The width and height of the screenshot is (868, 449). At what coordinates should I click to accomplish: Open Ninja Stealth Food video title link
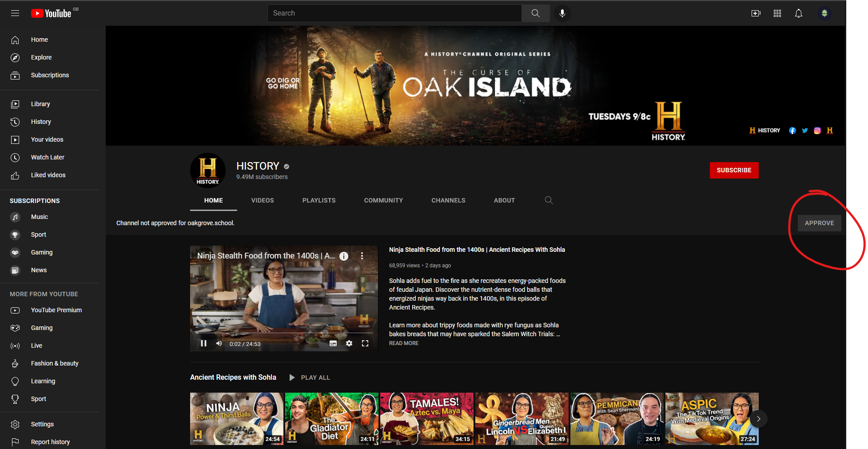[x=477, y=250]
